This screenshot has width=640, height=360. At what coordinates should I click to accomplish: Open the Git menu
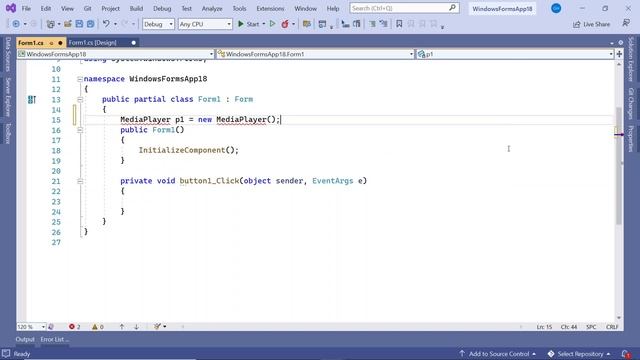87,8
